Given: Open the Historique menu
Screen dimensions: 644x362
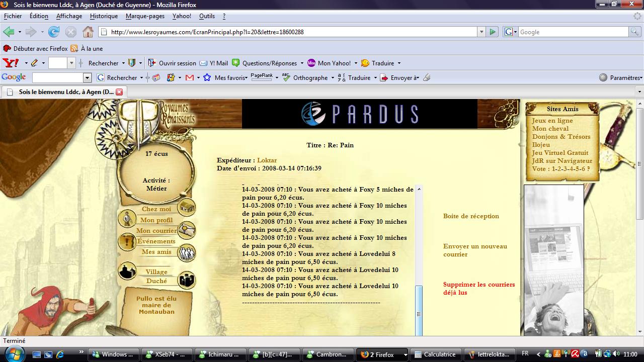Looking at the screenshot, I should click(104, 16).
